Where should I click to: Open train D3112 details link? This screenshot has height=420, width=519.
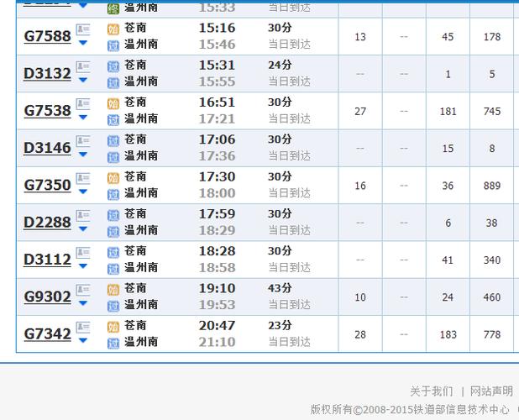47,260
